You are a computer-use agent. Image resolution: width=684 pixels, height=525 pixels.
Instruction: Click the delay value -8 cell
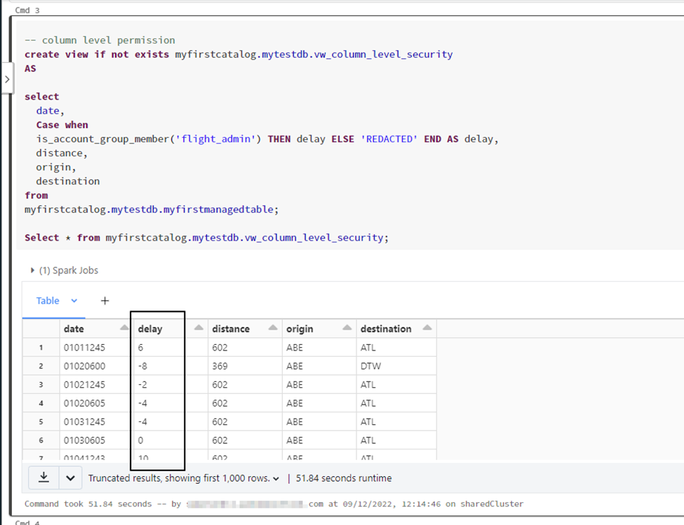[171, 366]
